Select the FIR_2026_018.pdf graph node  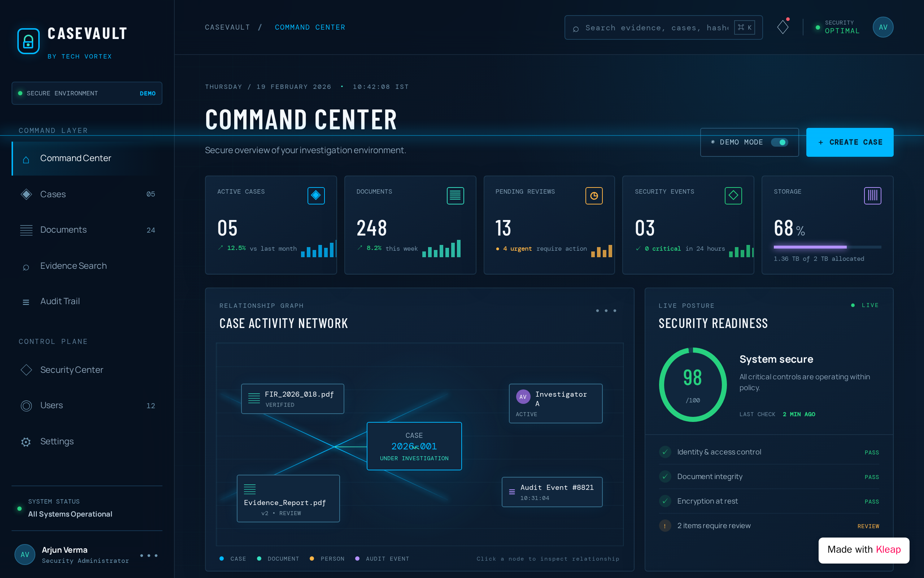point(292,399)
